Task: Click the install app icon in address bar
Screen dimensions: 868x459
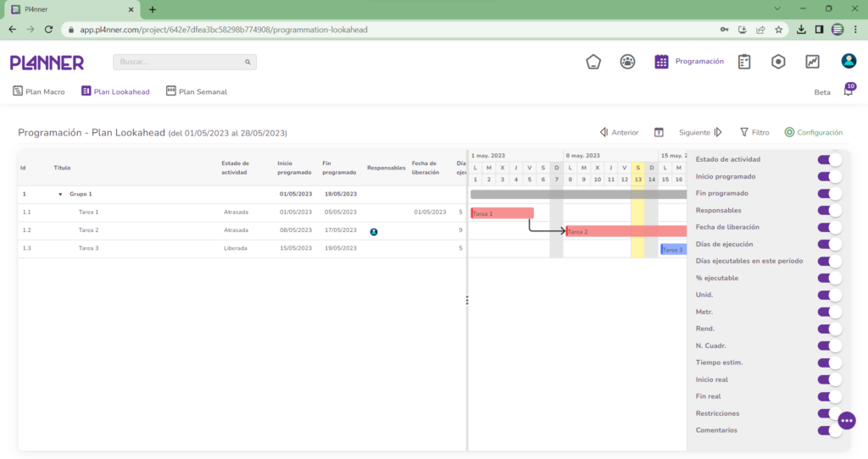Action: (x=743, y=30)
